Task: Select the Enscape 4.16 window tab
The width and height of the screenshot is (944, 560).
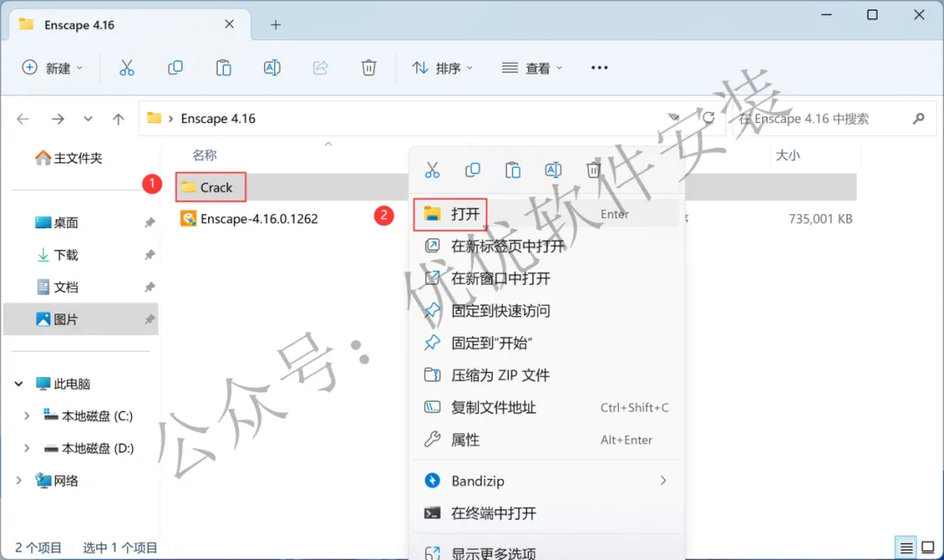Action: (129, 24)
